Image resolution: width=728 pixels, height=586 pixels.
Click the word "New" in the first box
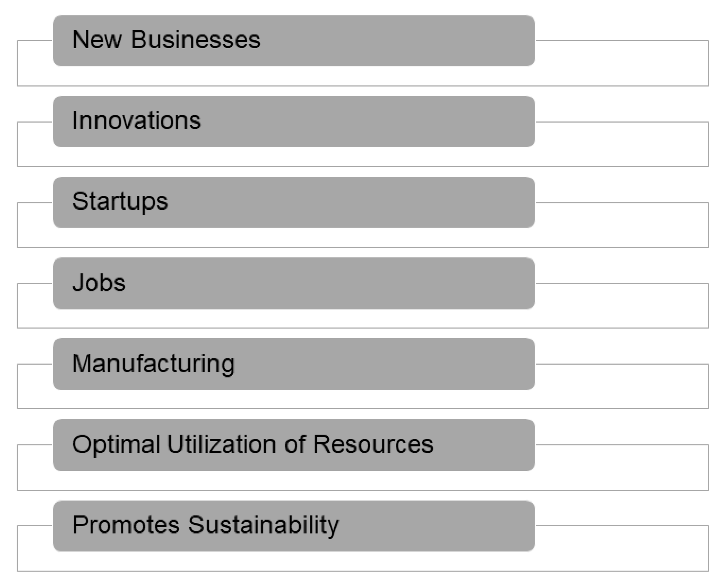click(97, 40)
